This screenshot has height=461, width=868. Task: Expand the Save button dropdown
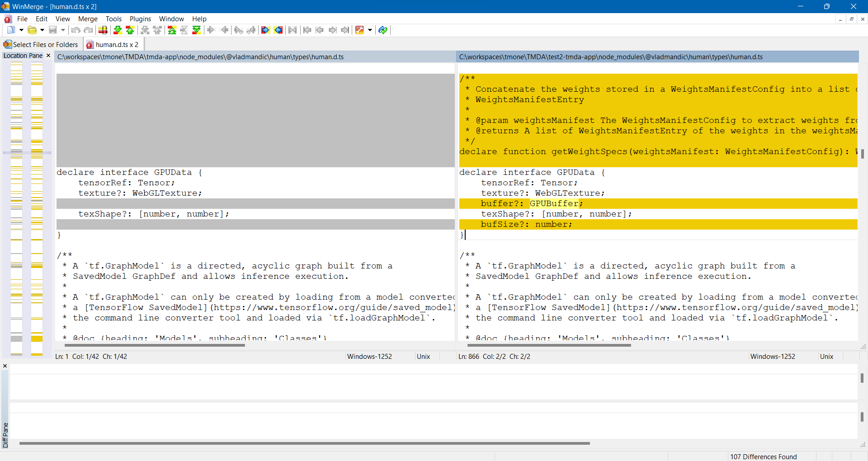(62, 30)
